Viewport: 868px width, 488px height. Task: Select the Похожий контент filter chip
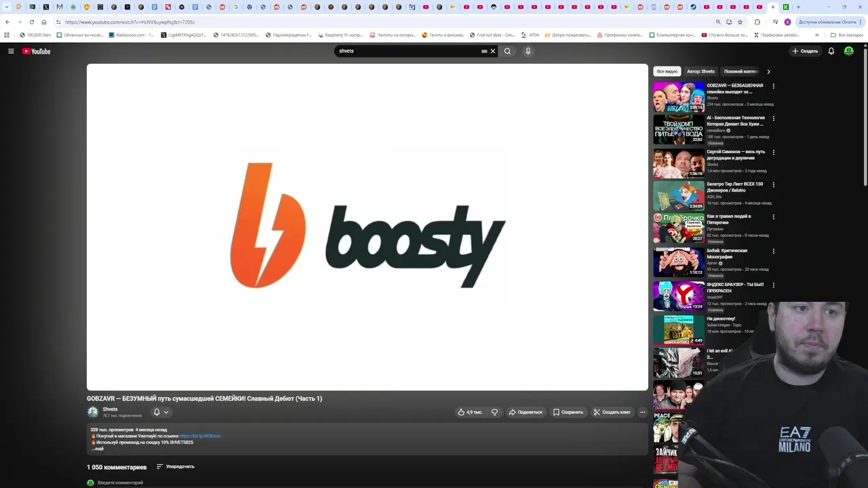click(740, 71)
